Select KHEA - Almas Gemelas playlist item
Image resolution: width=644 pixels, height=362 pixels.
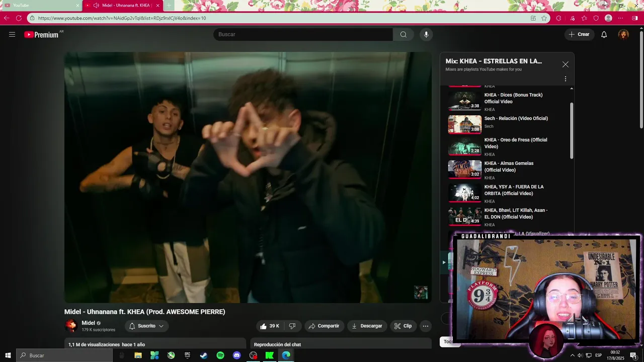(x=508, y=170)
